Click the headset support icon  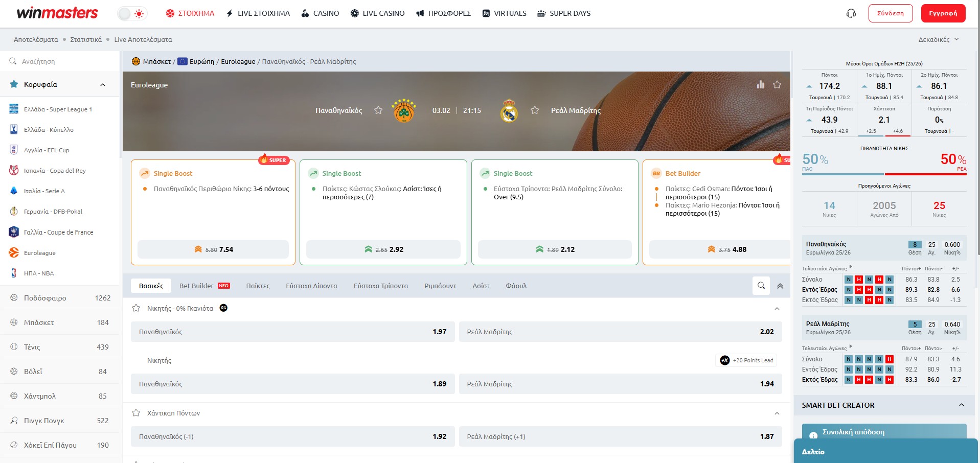pyautogui.click(x=851, y=13)
